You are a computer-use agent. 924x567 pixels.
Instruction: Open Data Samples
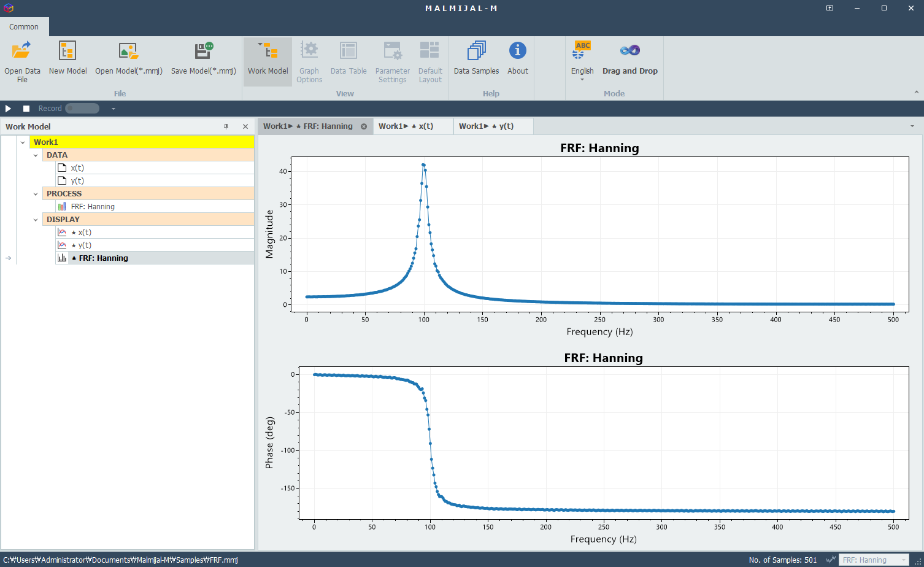point(476,58)
